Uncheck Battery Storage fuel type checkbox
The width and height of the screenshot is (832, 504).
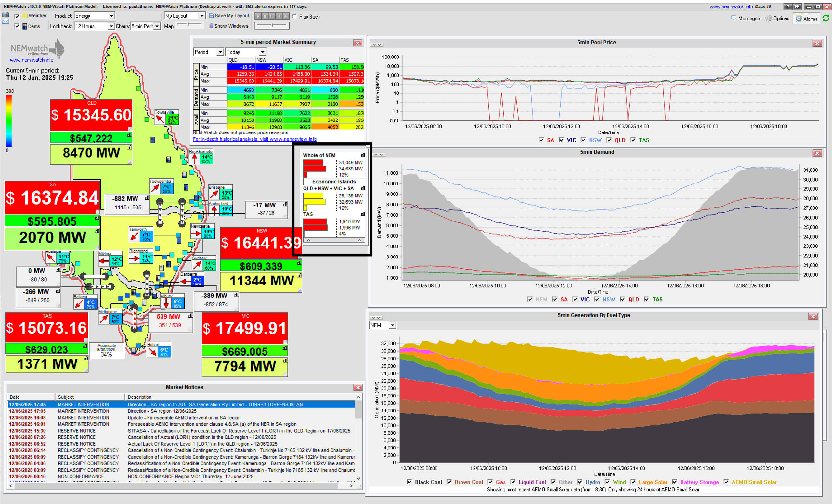click(x=675, y=482)
